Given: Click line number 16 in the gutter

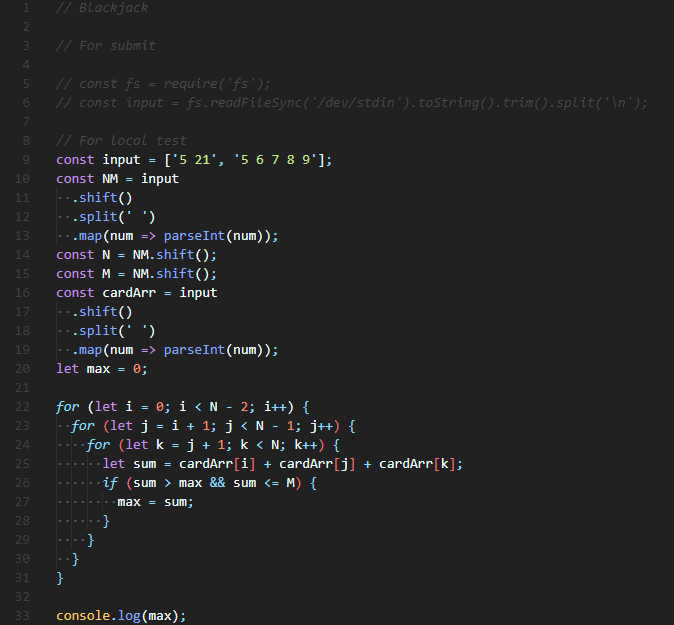Looking at the screenshot, I should click(x=22, y=293).
